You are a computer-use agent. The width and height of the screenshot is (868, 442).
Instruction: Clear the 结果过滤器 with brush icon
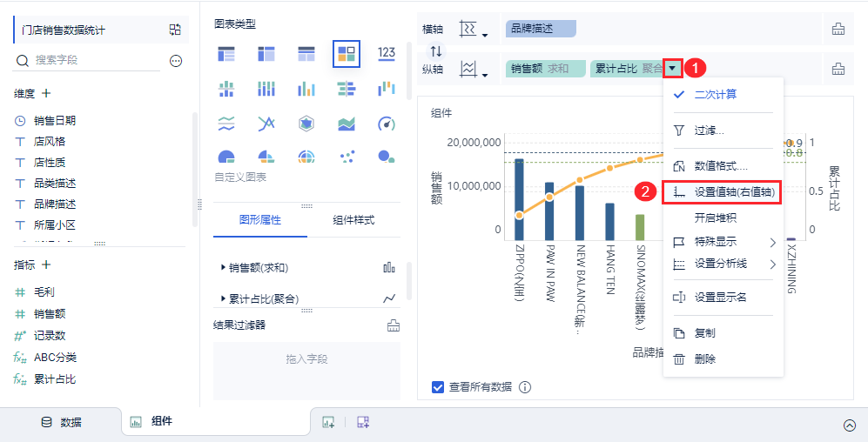393,325
